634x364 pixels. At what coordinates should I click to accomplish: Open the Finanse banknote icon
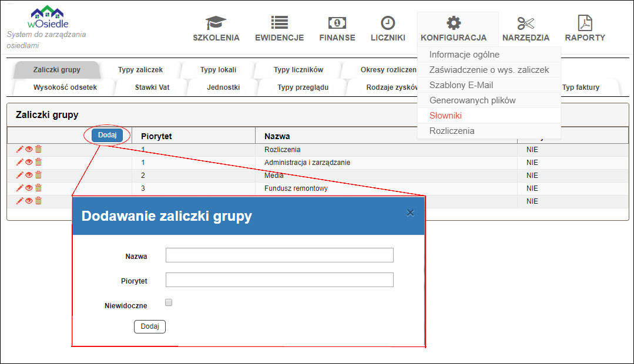(337, 23)
